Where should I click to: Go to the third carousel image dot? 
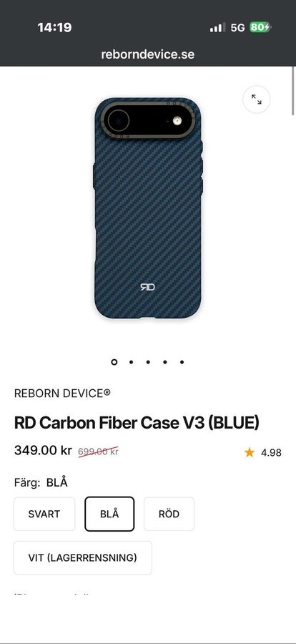point(148,362)
